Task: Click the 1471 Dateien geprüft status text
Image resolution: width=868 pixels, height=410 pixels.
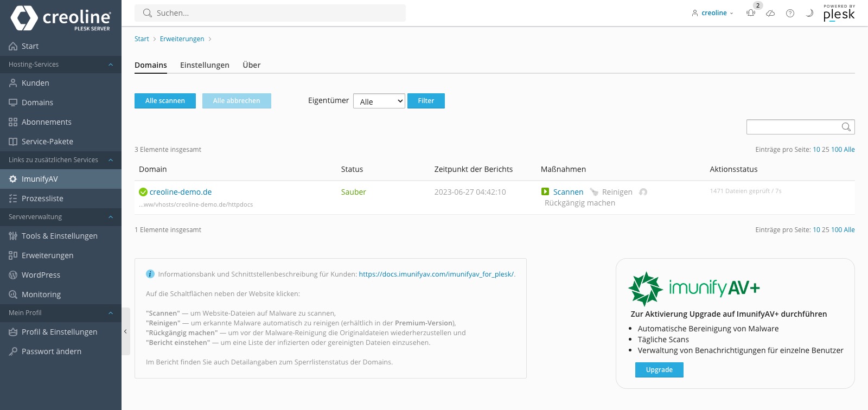Action: [746, 191]
